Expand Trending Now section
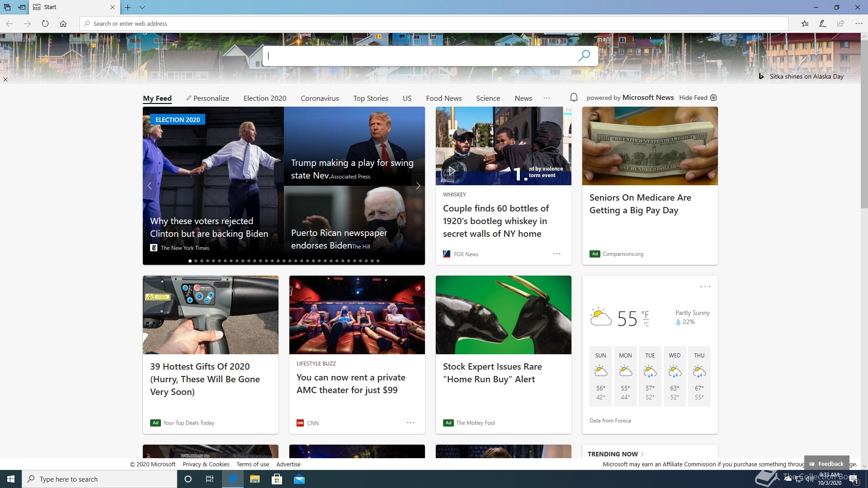The width and height of the screenshot is (868, 488). 616,454
